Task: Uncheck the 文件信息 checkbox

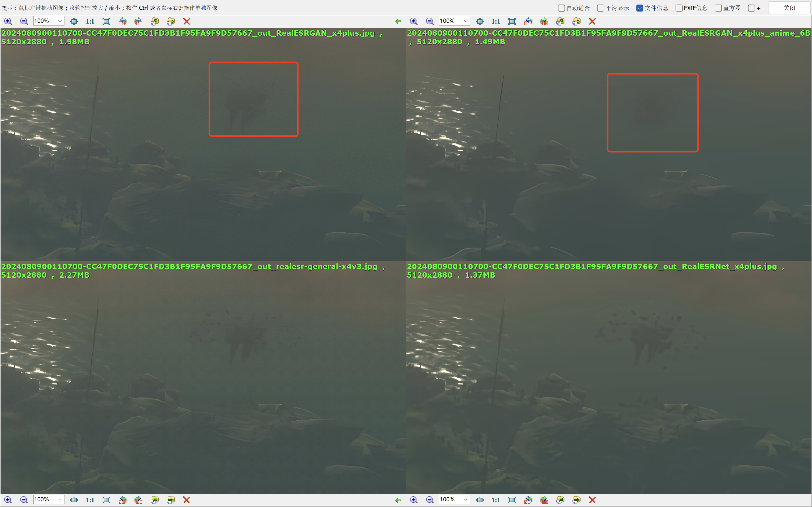Action: coord(640,8)
